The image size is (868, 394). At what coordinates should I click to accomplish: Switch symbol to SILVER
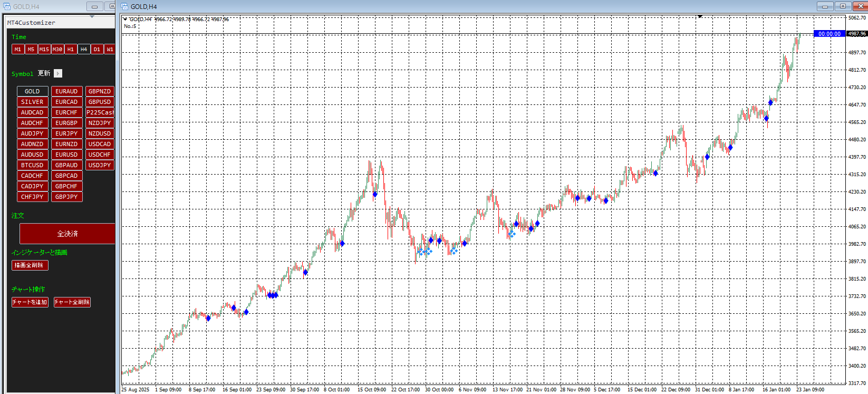[x=32, y=102]
